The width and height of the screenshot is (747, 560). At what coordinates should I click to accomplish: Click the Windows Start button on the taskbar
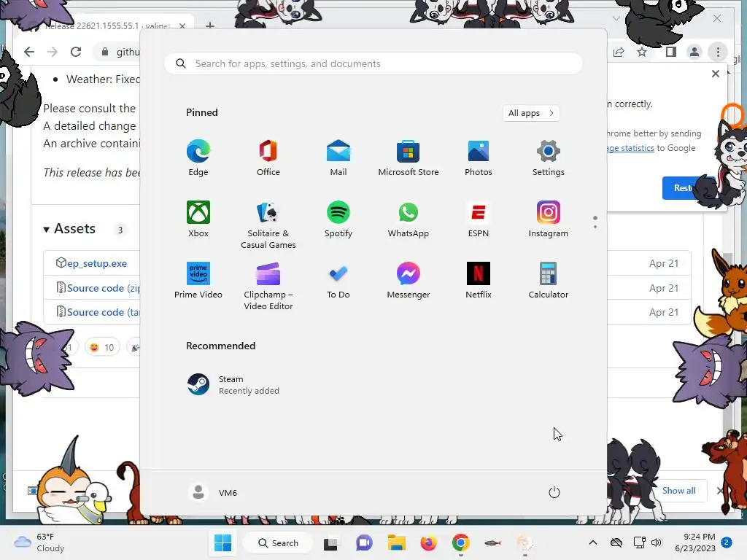(x=222, y=542)
